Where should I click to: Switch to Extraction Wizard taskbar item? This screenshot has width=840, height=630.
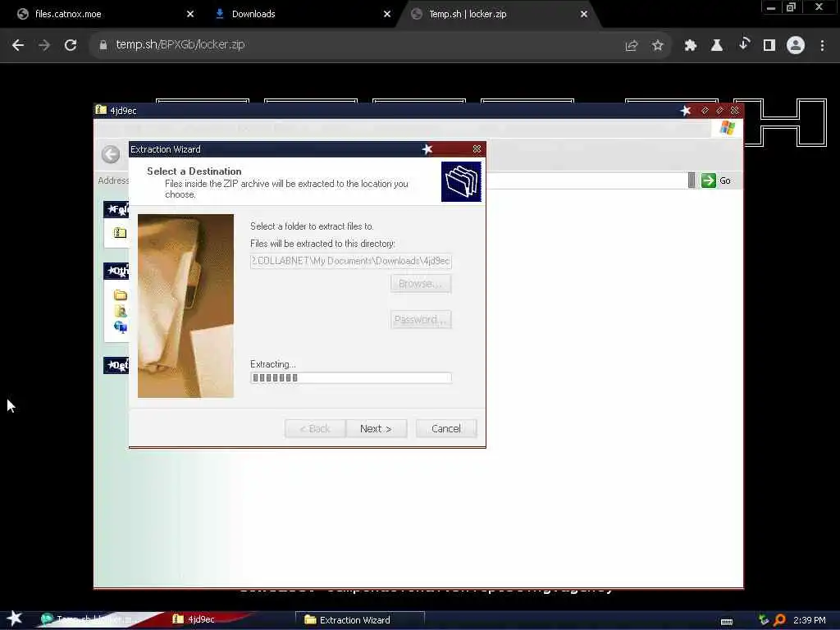359,620
